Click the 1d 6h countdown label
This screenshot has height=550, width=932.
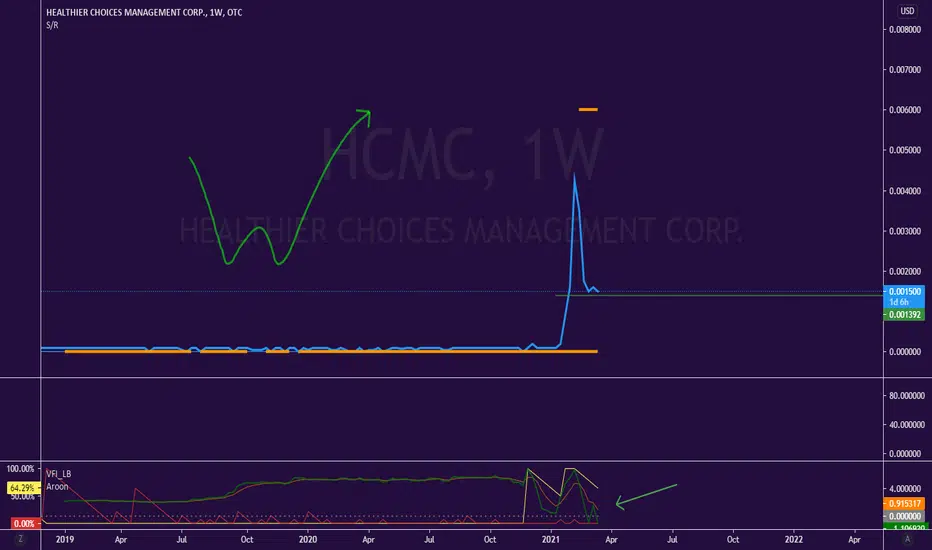[x=899, y=302]
